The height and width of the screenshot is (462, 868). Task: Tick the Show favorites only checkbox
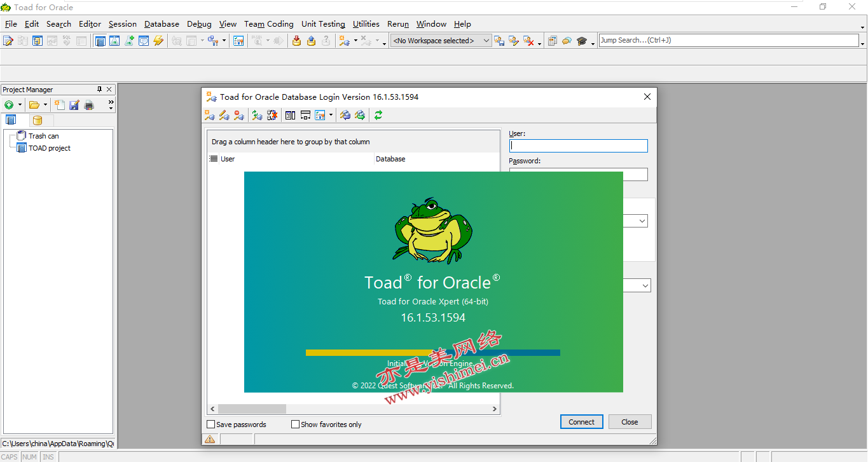[x=295, y=425]
